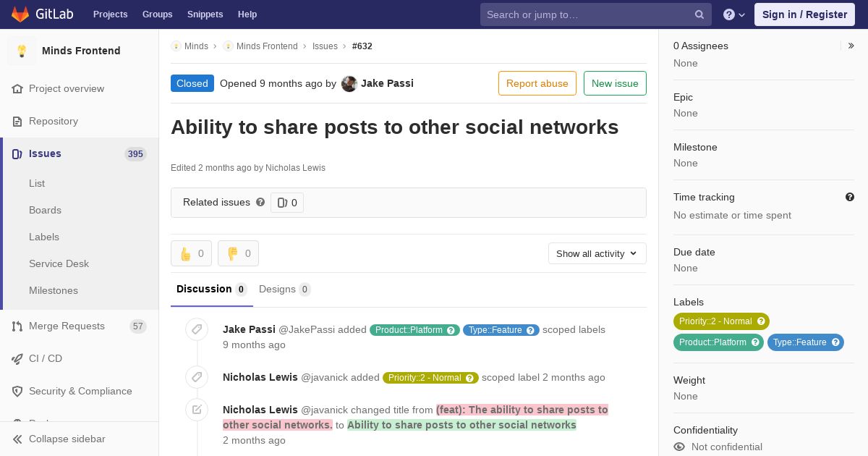Click the thumbs down reaction icon
The image size is (868, 456).
(x=233, y=253)
